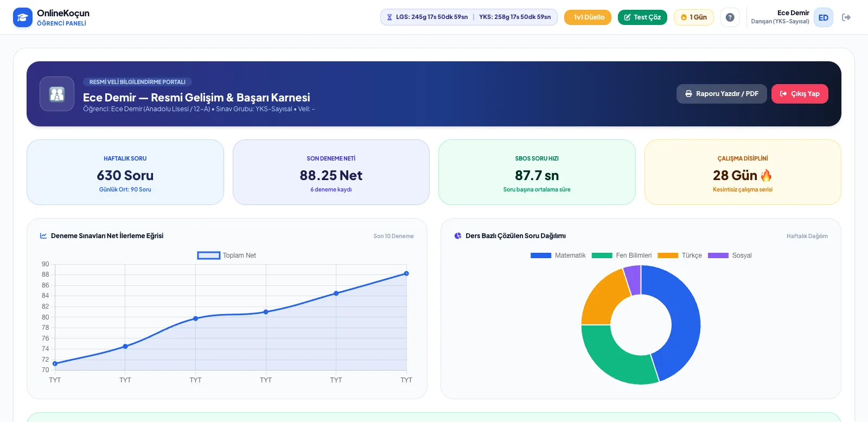Click the "88.25 Net" value

coord(331,175)
